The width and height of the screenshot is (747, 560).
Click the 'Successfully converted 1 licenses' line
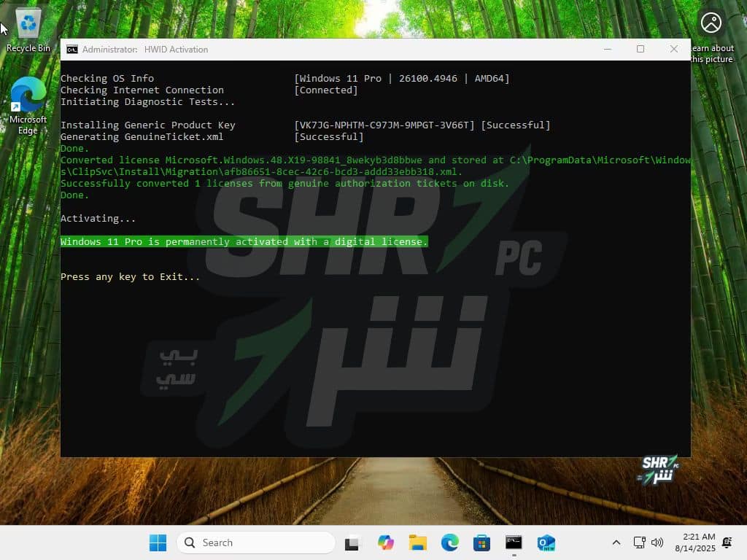[285, 184]
